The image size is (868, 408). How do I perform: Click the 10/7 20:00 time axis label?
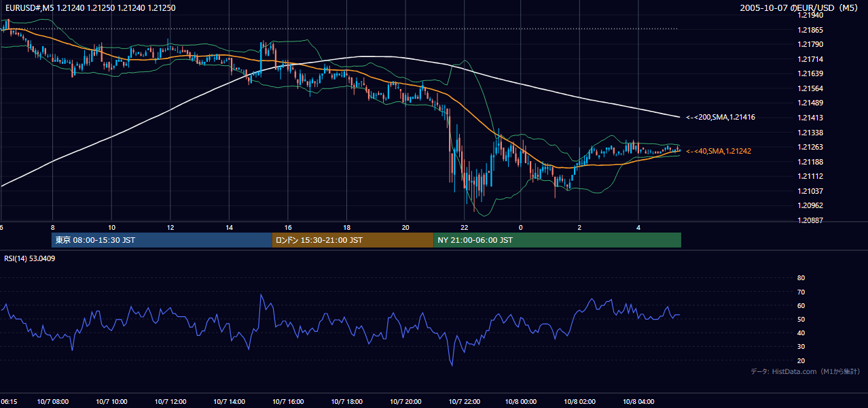[x=405, y=401]
